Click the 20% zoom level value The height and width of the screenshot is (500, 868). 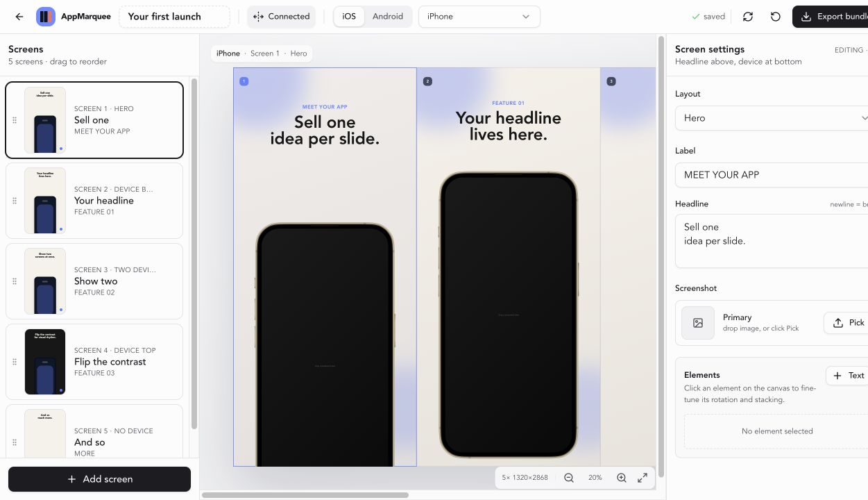coord(595,478)
